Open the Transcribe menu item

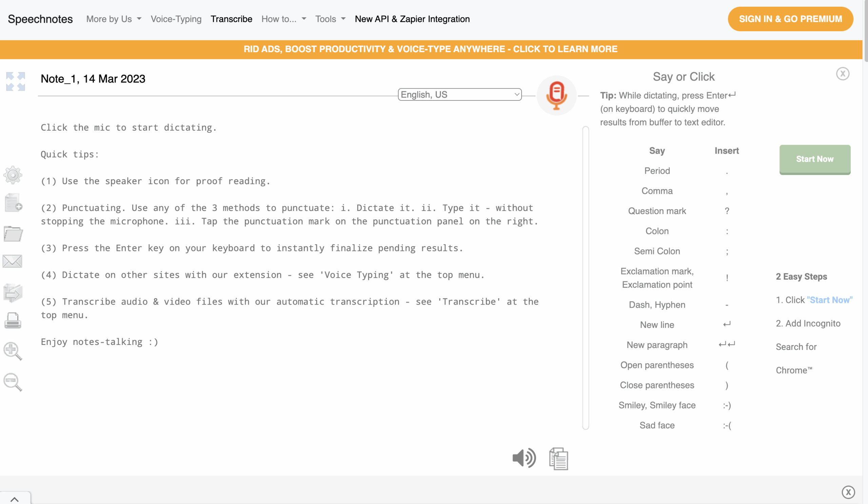231,19
